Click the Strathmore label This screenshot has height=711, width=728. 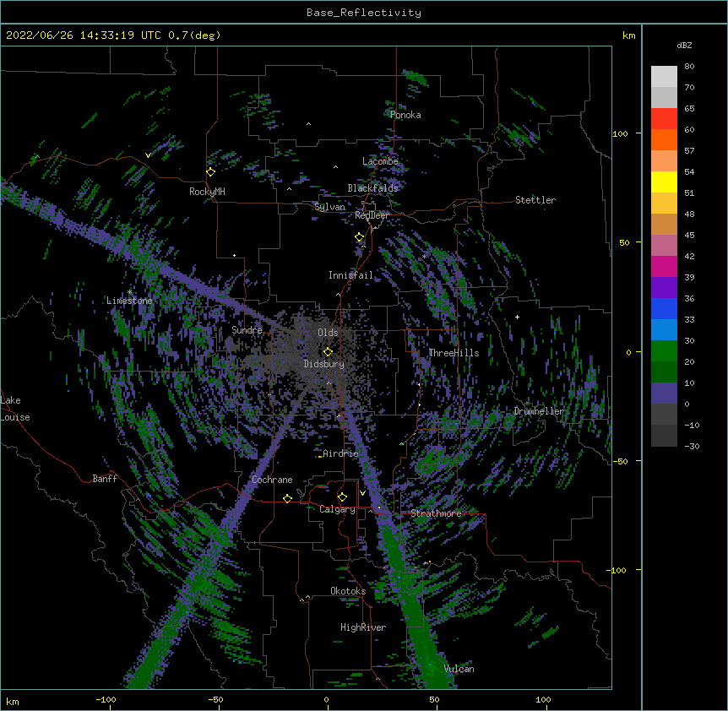[x=436, y=513]
